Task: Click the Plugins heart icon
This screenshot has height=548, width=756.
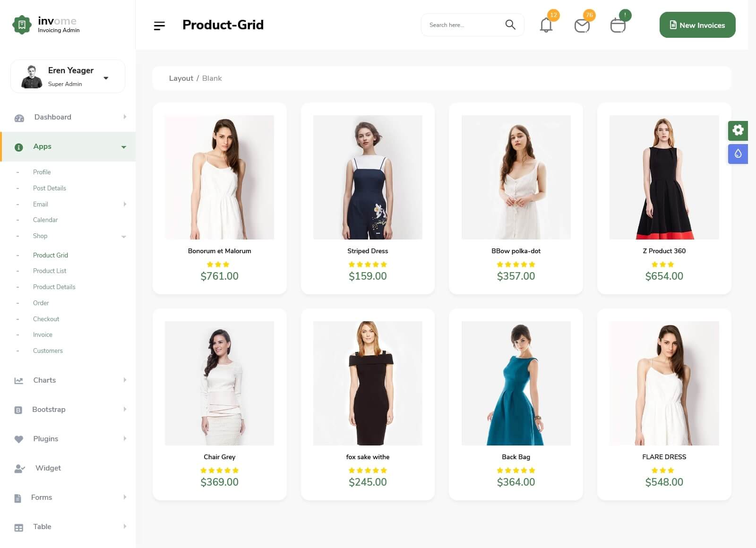Action: [x=19, y=439]
